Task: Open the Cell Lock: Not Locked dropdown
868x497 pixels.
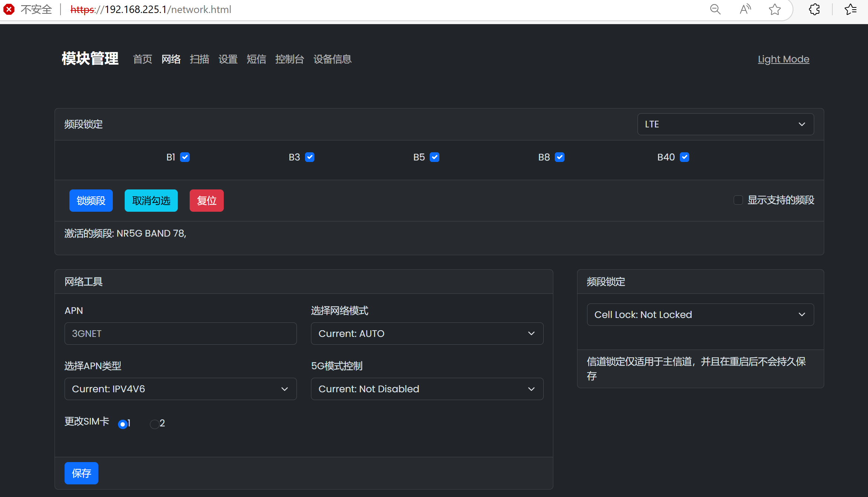Action: (700, 315)
